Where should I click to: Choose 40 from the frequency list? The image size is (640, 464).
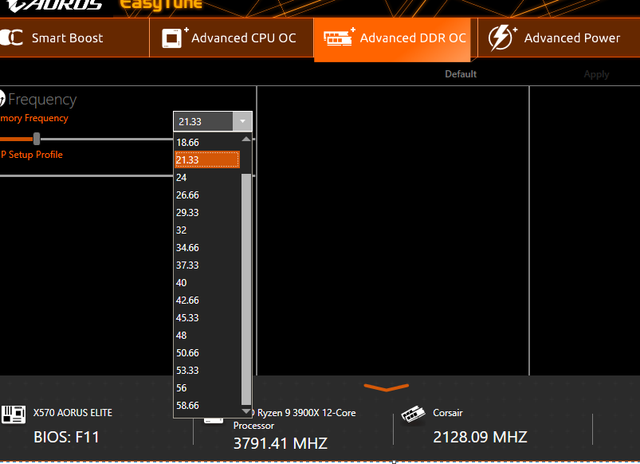tap(207, 283)
